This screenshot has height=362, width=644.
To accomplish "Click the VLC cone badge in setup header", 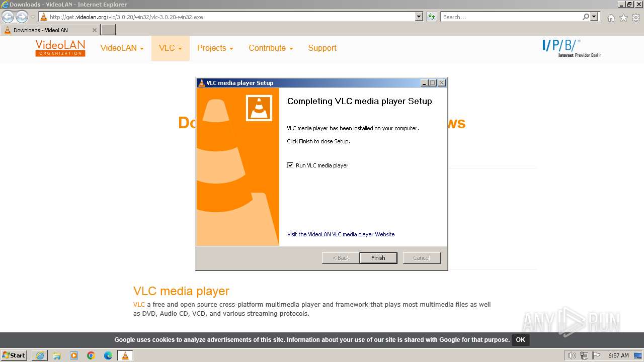I will coord(259,108).
